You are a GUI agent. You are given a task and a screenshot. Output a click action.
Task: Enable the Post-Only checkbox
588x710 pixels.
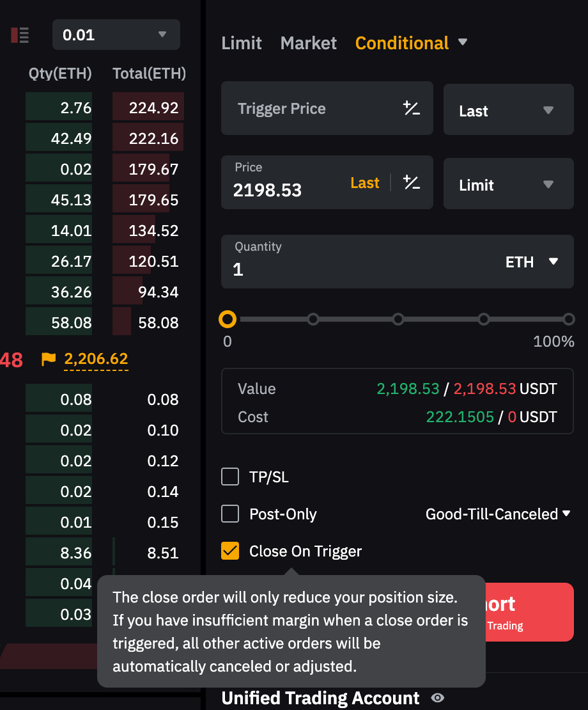pyautogui.click(x=230, y=514)
